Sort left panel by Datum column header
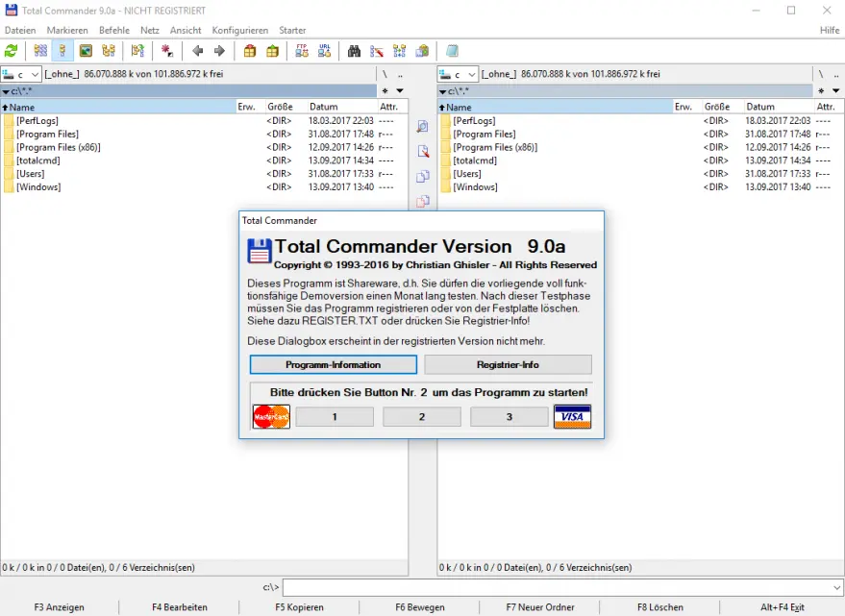Viewport: 845px width, 616px height. [341, 107]
